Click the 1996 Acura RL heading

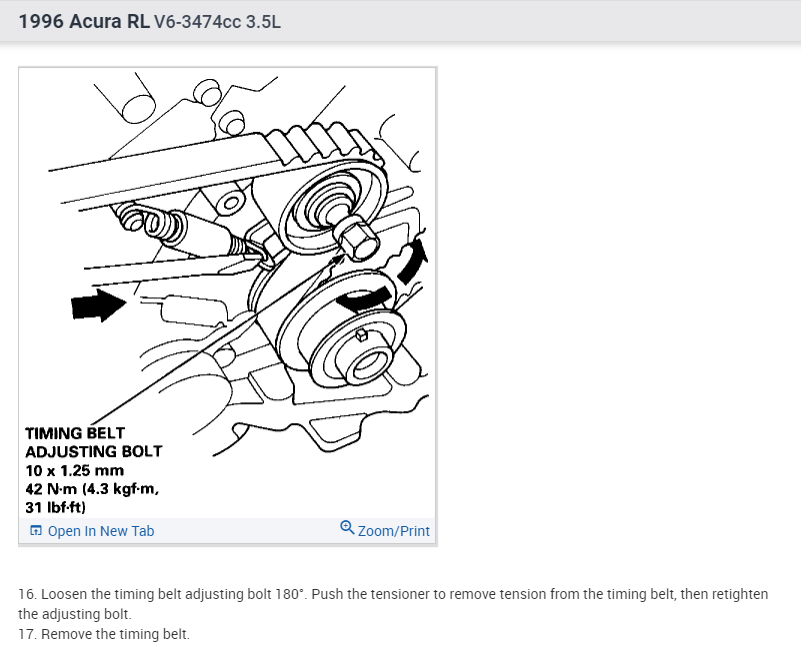click(84, 21)
